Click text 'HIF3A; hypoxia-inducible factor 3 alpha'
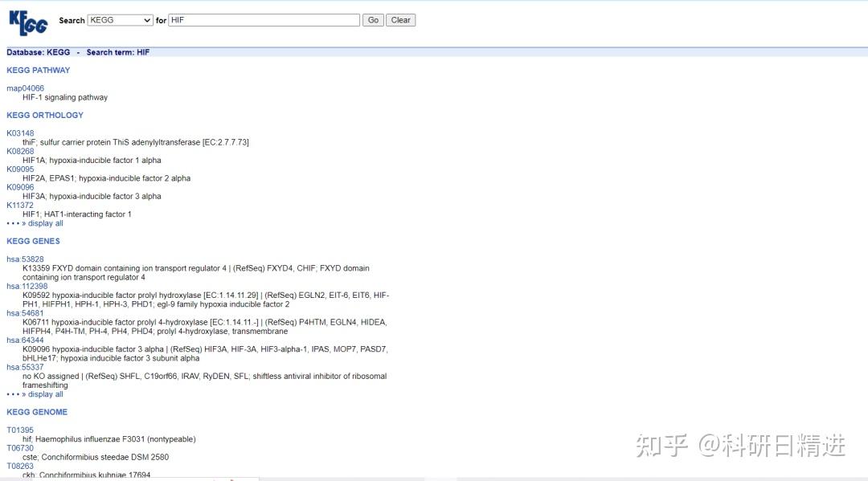Viewport: 868px width, 481px height. click(92, 196)
